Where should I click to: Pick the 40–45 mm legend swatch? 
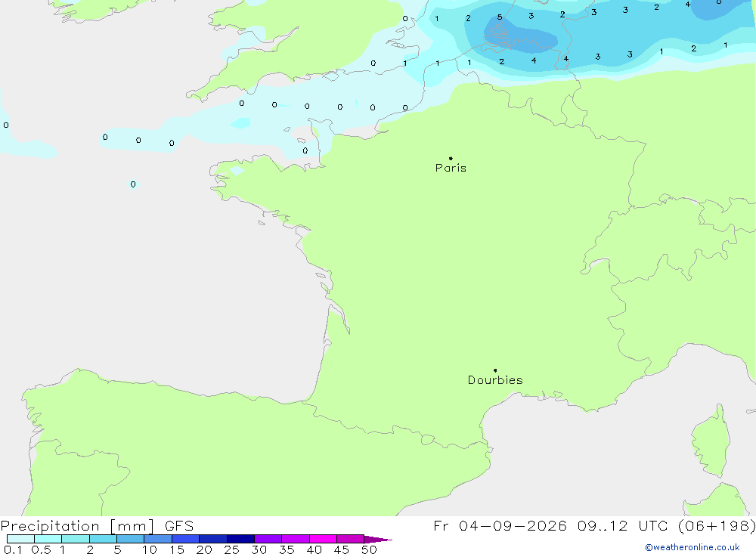(323, 539)
